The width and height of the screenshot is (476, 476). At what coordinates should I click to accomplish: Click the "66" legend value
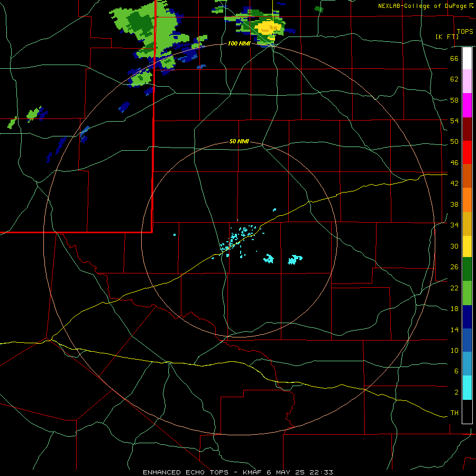tap(454, 58)
